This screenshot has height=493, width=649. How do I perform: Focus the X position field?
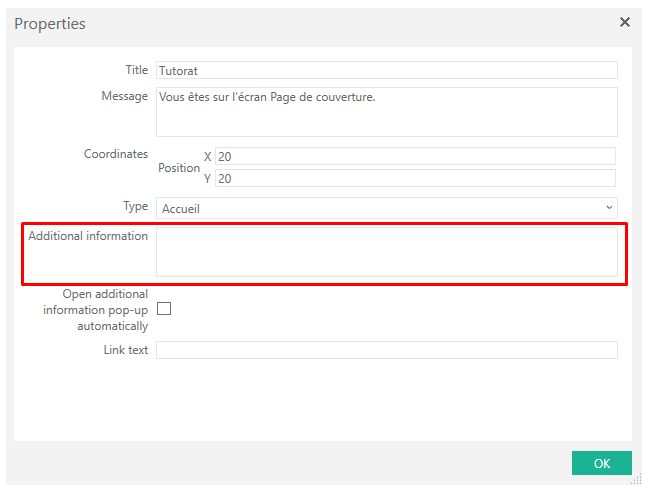click(x=415, y=156)
